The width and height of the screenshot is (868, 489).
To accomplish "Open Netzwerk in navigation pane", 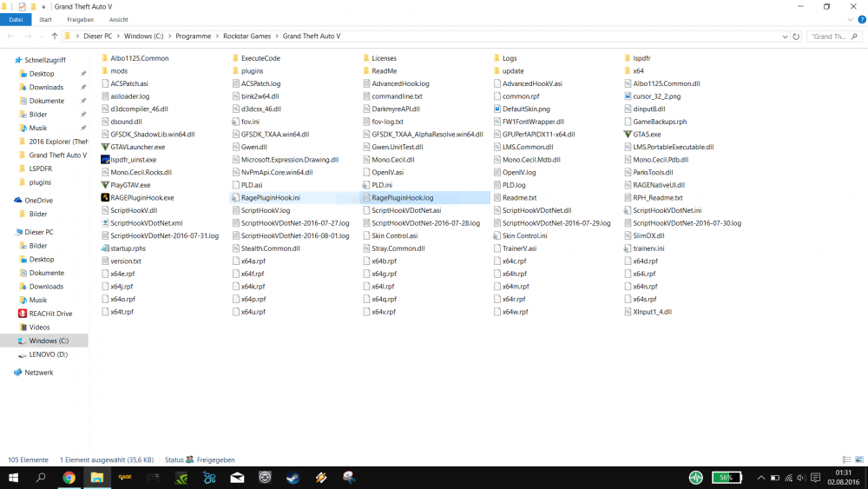I will coord(39,373).
